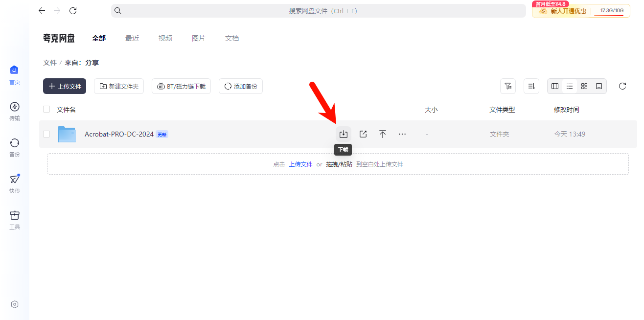
Task: Open the sort order icon
Action: 531,86
